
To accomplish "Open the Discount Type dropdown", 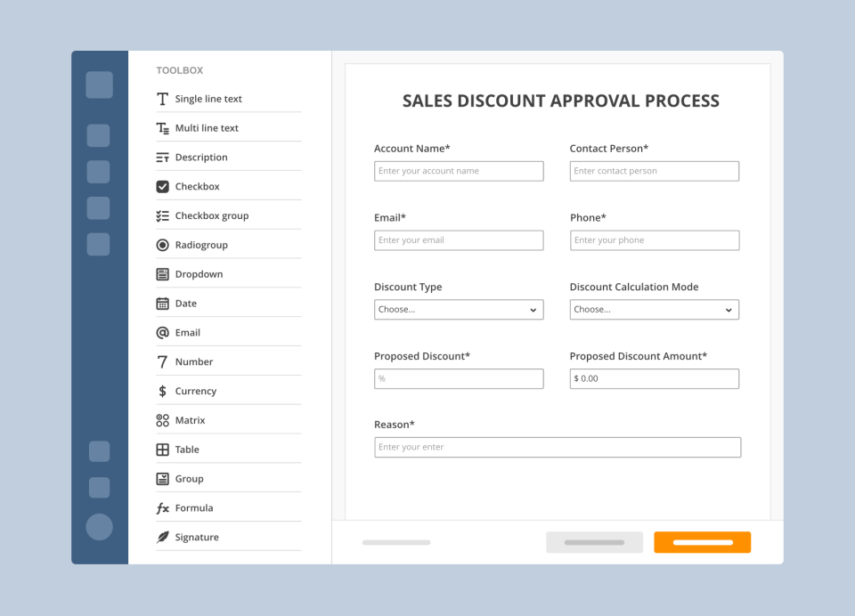I will (x=459, y=310).
